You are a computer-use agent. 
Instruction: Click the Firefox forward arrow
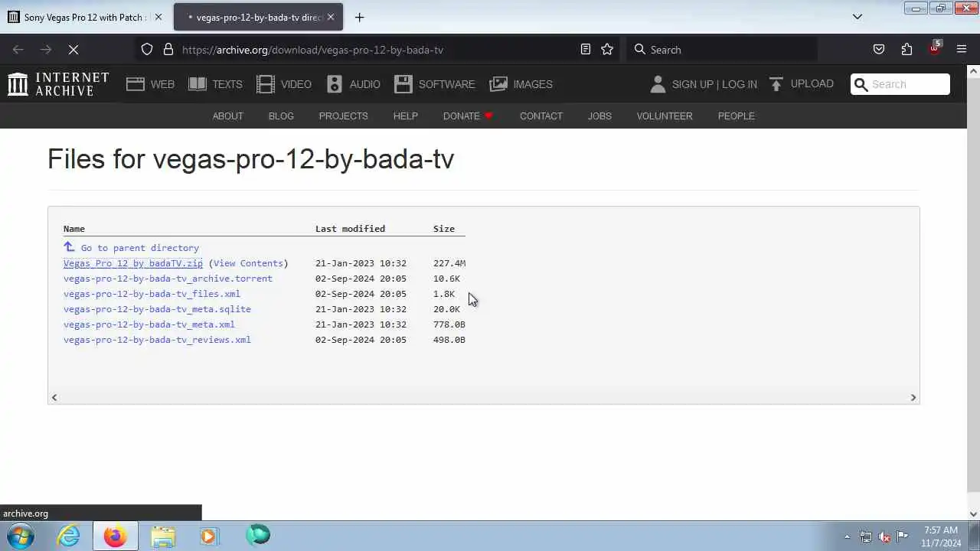(x=46, y=50)
